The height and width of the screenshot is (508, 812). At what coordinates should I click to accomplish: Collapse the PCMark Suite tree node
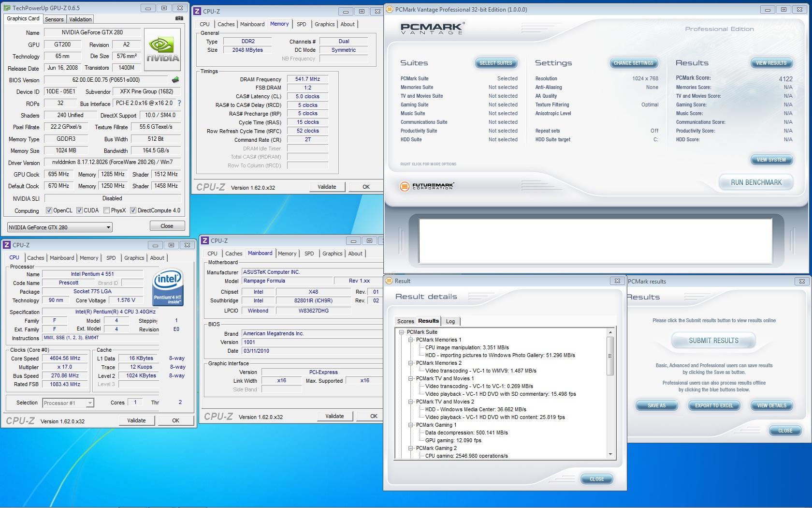[x=401, y=332]
